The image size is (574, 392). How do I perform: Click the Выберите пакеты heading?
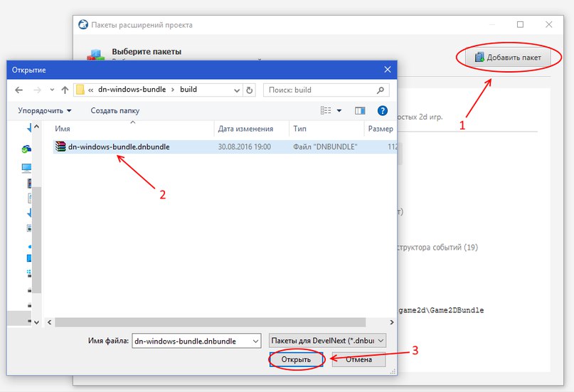coord(147,52)
